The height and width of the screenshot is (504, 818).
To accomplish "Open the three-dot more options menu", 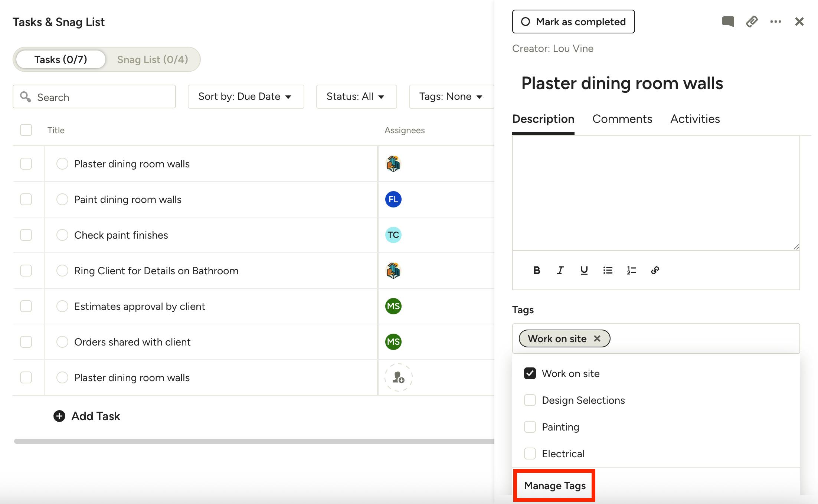I will coord(775,22).
